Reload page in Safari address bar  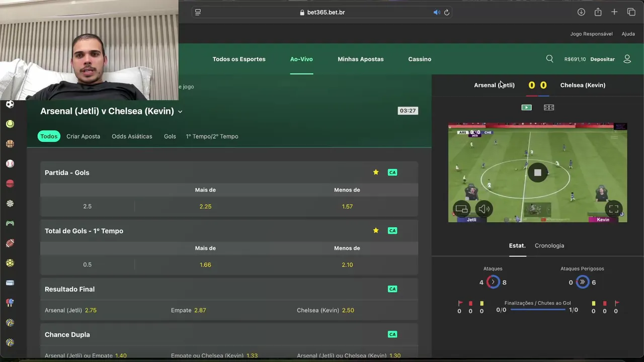pos(446,12)
